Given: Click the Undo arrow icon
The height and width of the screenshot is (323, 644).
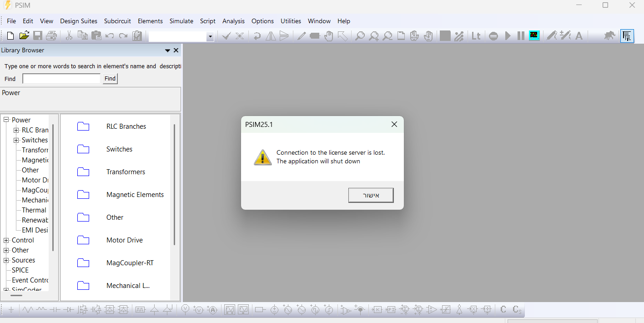Looking at the screenshot, I should point(110,35).
